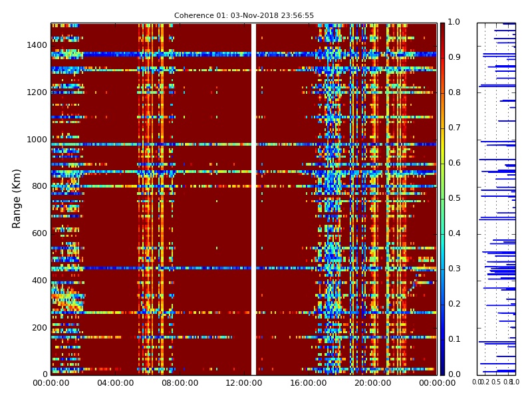Select the 1000 tick label on range axis

37,140
